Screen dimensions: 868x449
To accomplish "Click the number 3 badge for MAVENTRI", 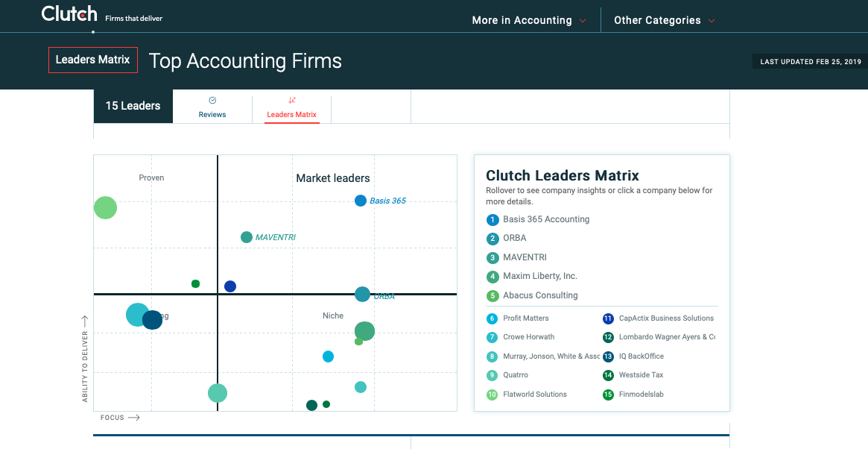I will point(492,258).
